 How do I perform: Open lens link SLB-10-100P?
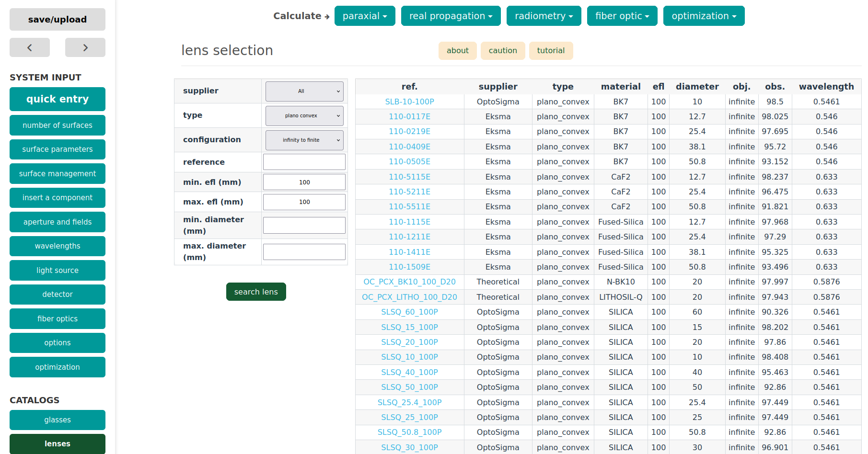pos(409,102)
